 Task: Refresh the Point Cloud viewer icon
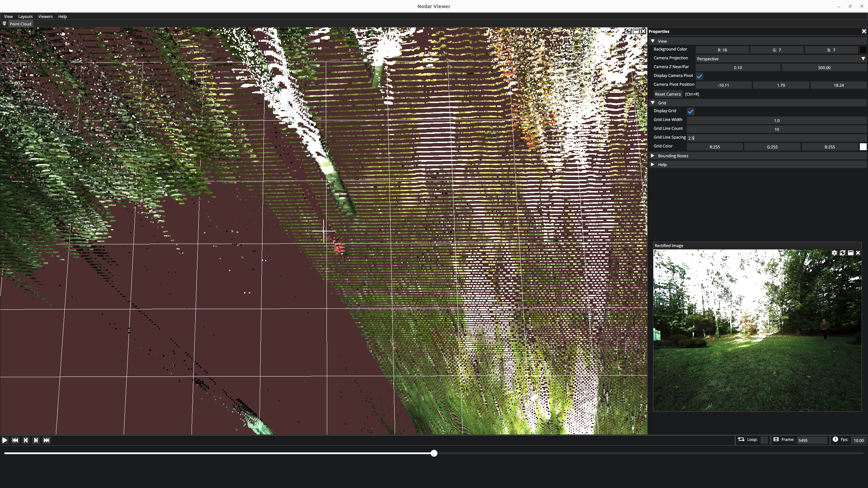628,31
